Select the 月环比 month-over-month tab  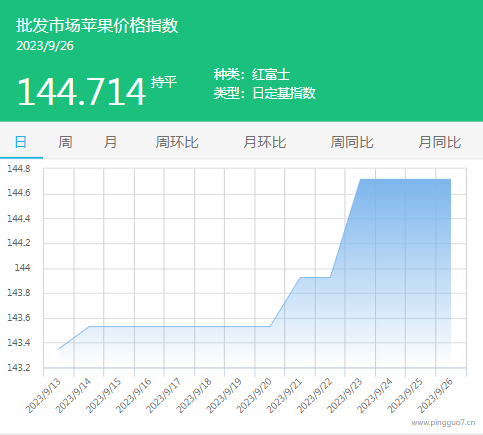[265, 142]
